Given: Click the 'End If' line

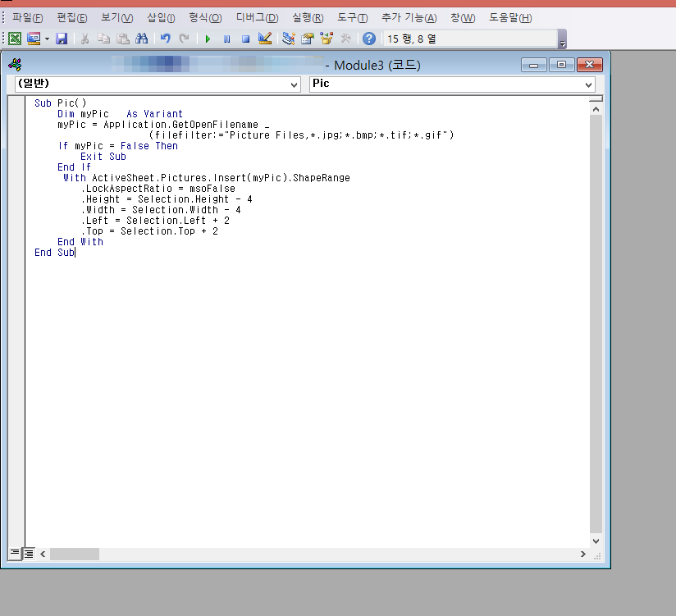Looking at the screenshot, I should 74,167.
